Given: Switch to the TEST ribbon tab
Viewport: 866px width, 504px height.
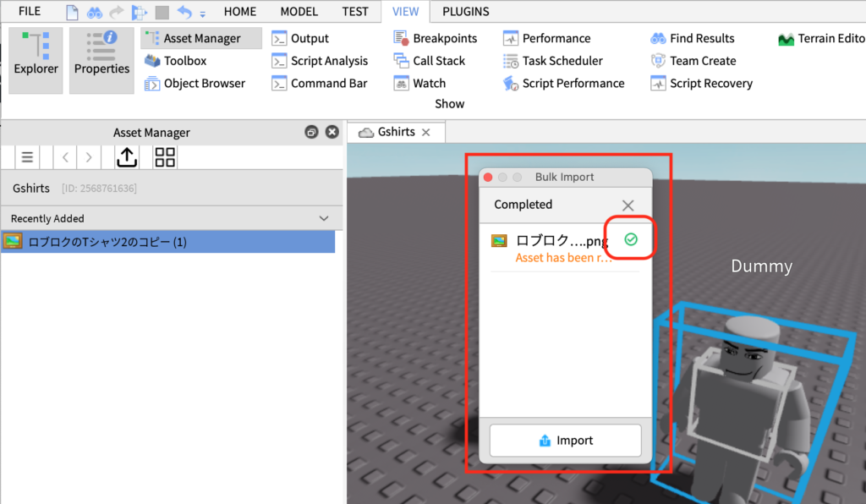Looking at the screenshot, I should [354, 11].
